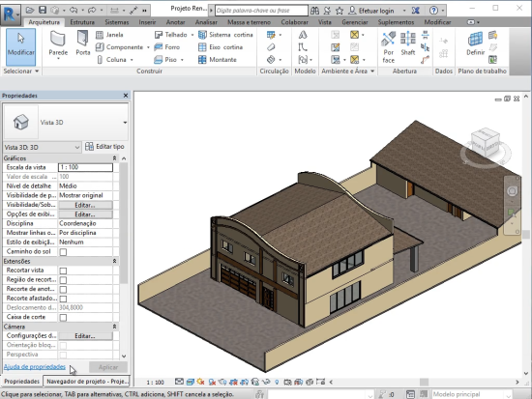This screenshot has width=532, height=399.
Task: Open the Telhado dropdown arrow
Action: (x=192, y=35)
